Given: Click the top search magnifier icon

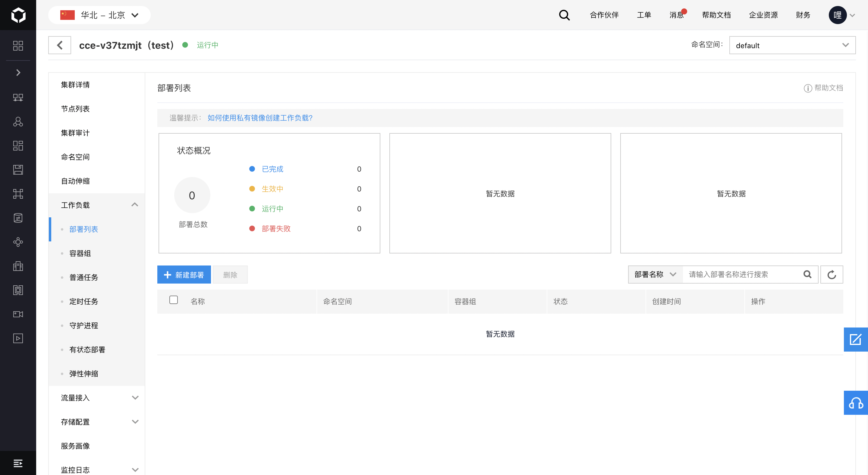Looking at the screenshot, I should [x=564, y=15].
